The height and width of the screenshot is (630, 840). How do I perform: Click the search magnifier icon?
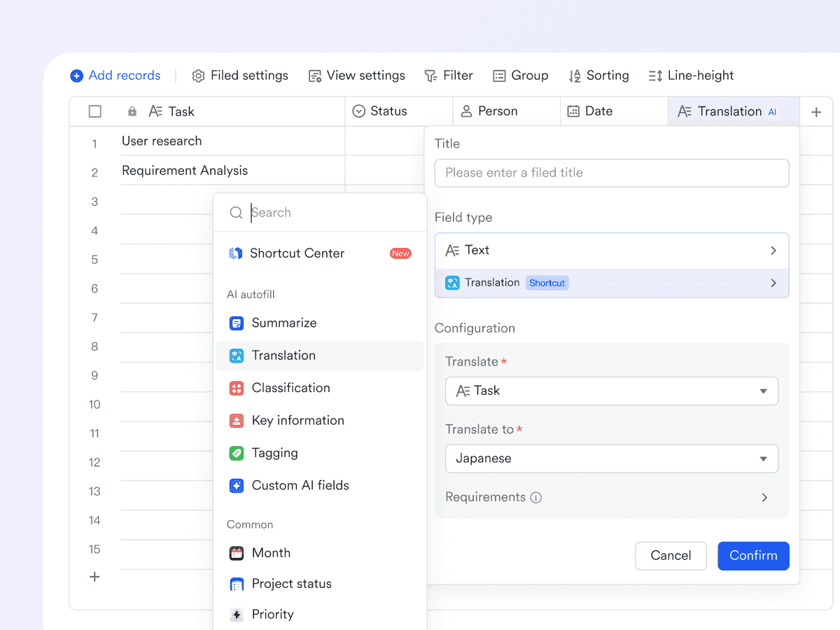click(x=237, y=213)
